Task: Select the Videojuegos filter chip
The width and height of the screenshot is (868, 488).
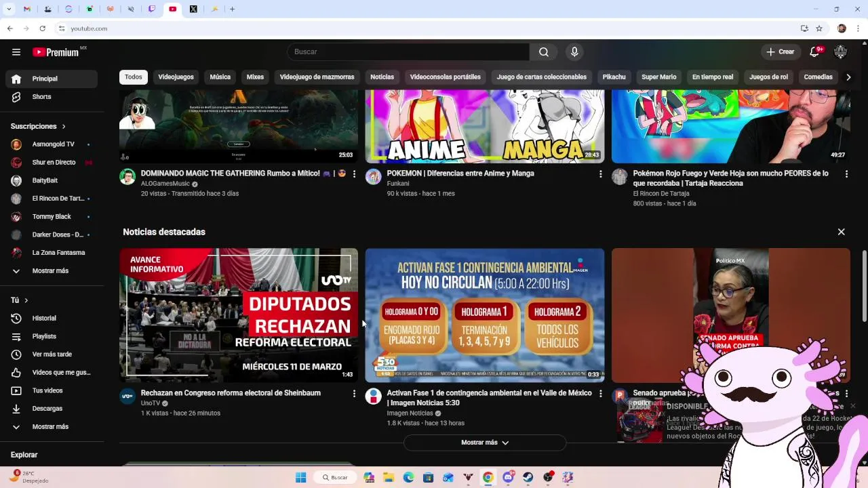Action: pos(176,77)
